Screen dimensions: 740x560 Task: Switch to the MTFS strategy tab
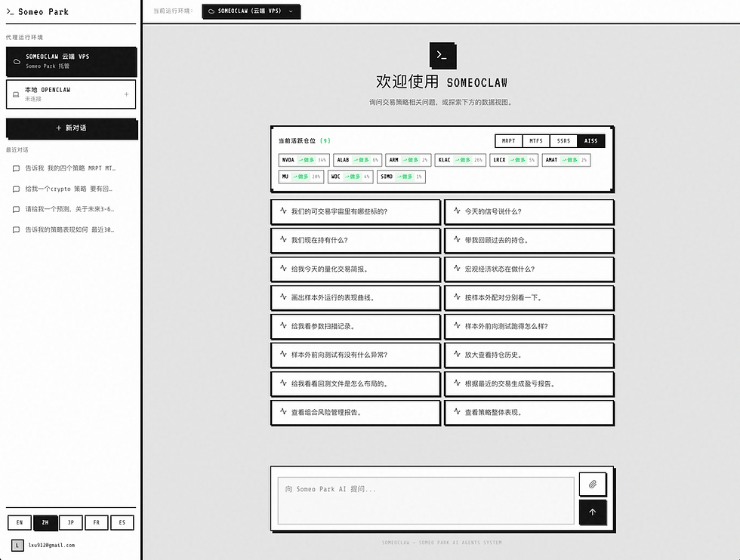536,141
